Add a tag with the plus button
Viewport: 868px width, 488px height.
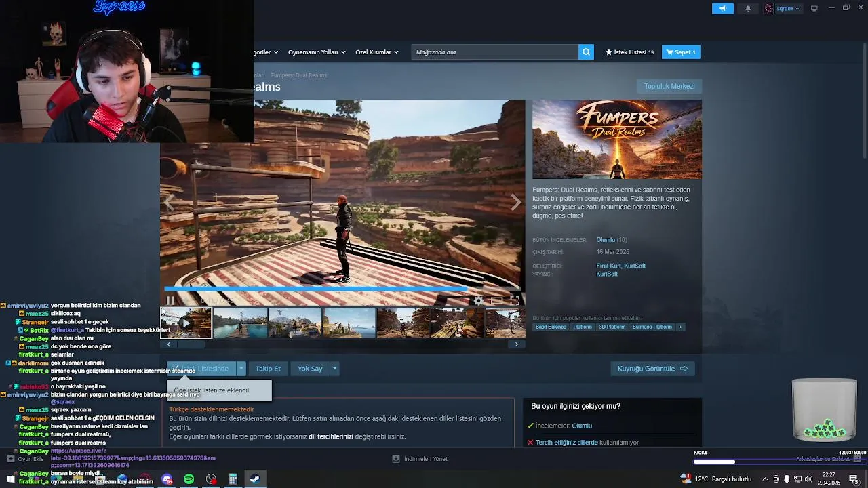(680, 327)
